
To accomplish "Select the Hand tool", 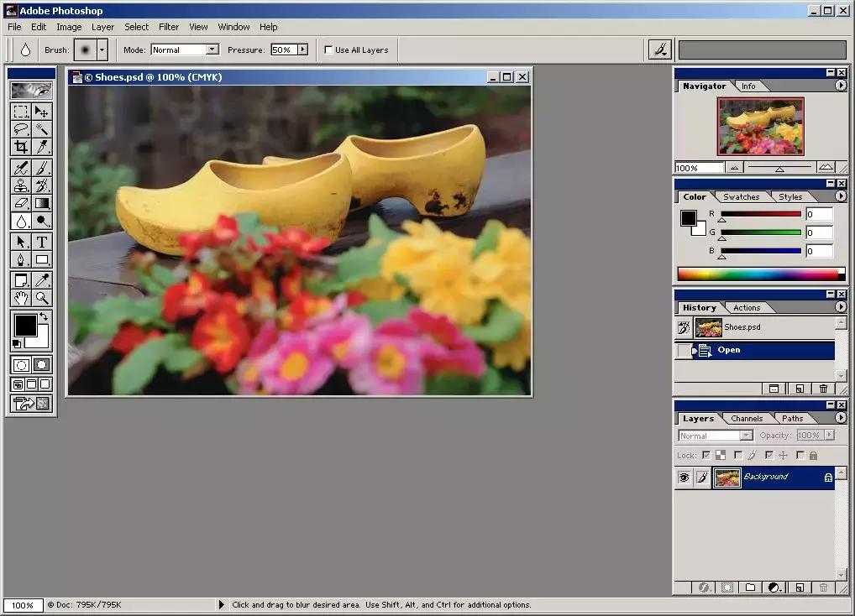I will pyautogui.click(x=21, y=298).
